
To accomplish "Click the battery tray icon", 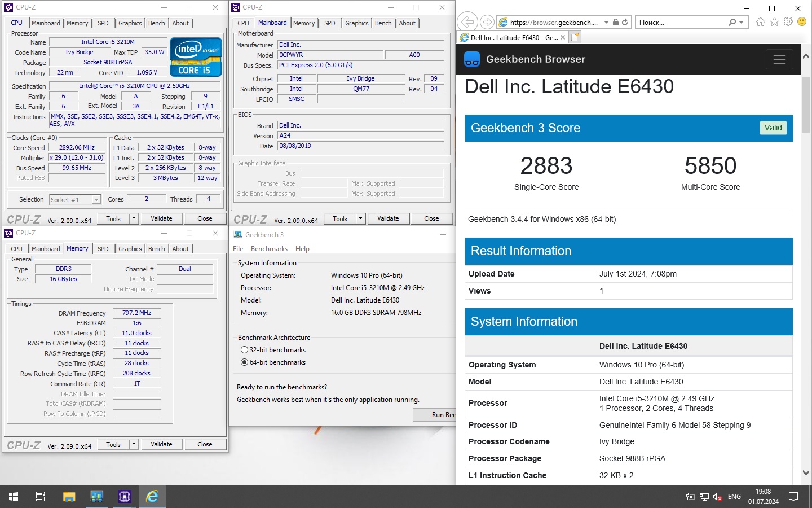I will [x=690, y=497].
